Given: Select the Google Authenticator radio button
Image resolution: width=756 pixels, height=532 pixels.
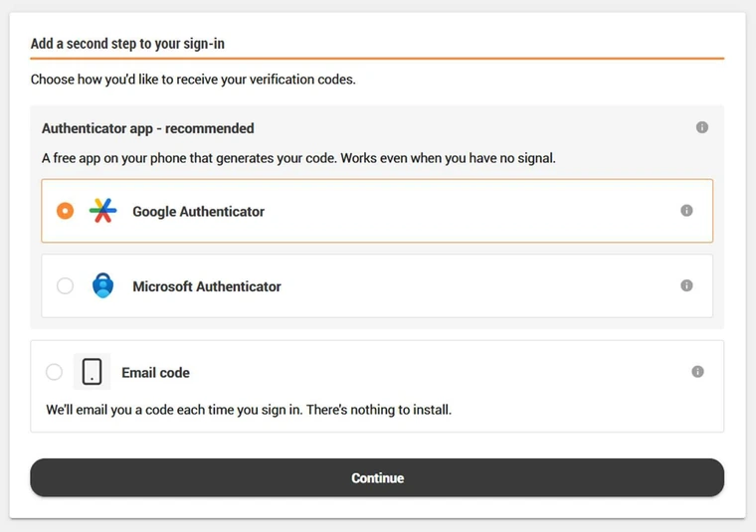Looking at the screenshot, I should 65,211.
